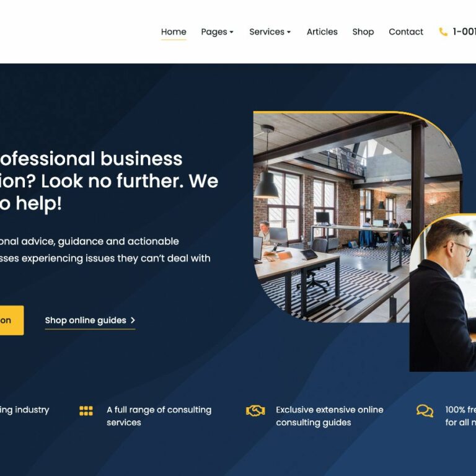Open the Services menu
The width and height of the screenshot is (476, 476).
[x=270, y=32]
